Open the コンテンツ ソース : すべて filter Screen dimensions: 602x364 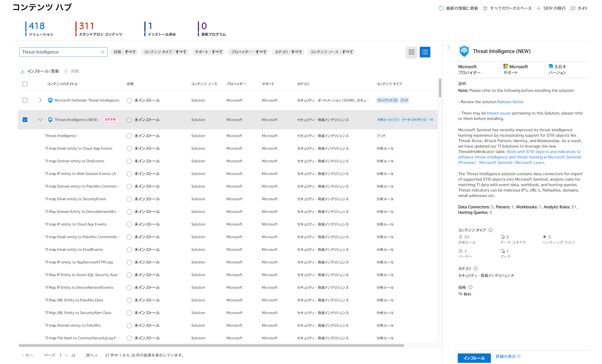tap(331, 52)
